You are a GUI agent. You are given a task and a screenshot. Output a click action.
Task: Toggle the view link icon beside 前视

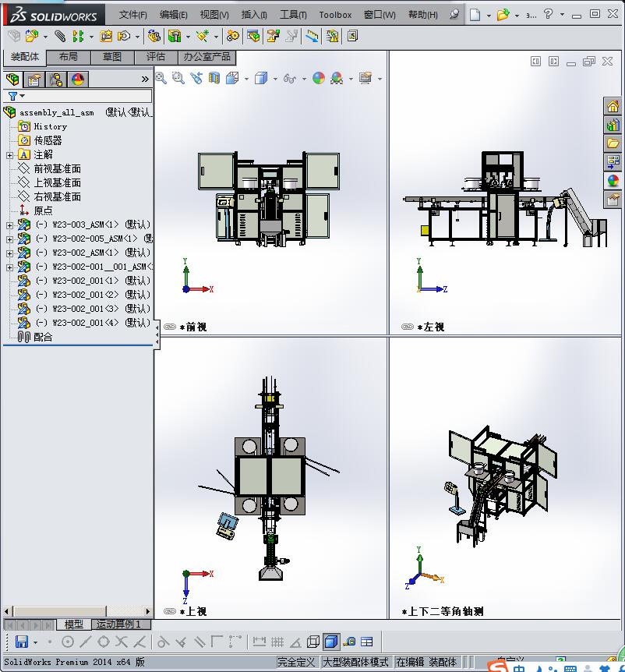[x=170, y=327]
